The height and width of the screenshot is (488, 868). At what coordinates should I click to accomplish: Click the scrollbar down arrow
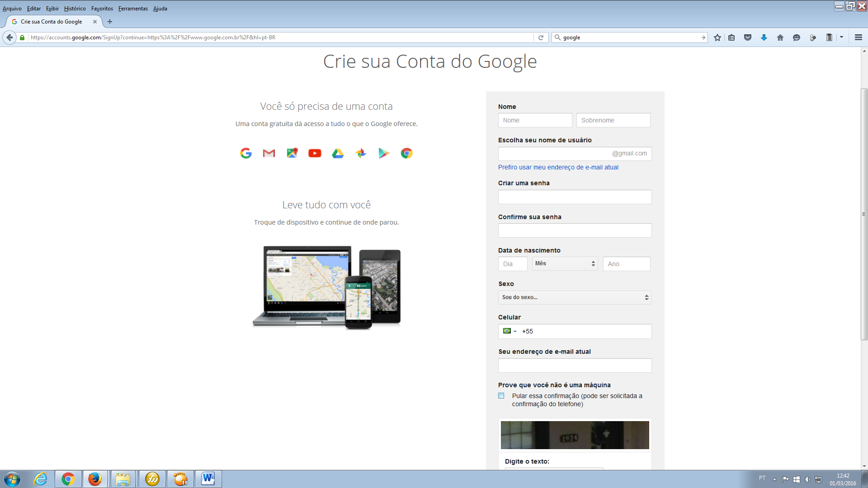(864, 466)
